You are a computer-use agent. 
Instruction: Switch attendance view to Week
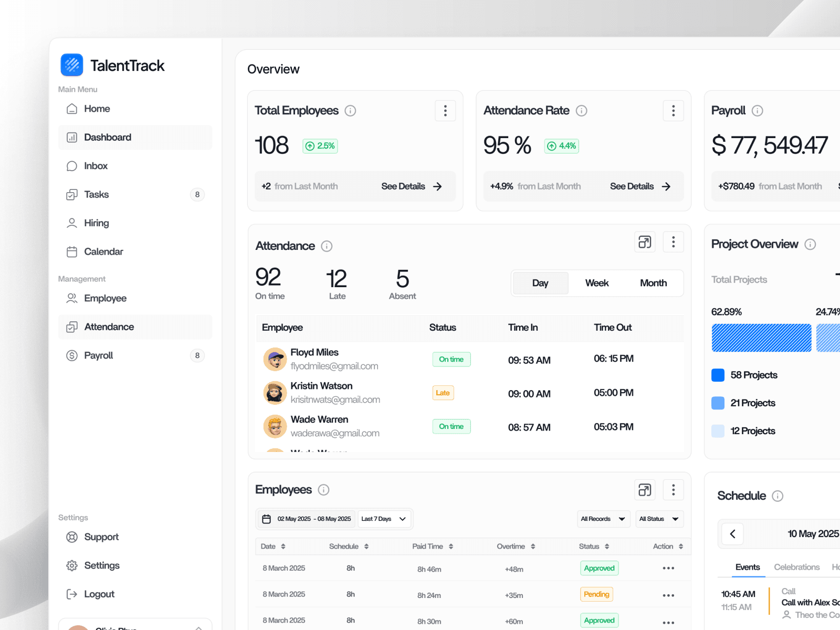pyautogui.click(x=596, y=283)
